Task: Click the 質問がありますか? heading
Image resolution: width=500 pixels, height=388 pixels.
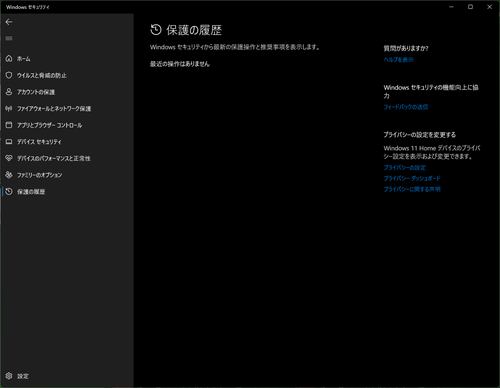Action: point(406,49)
